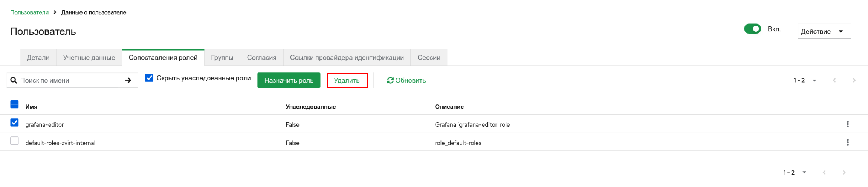Click the search arrow submit icon
The image size is (868, 187).
[x=128, y=80]
